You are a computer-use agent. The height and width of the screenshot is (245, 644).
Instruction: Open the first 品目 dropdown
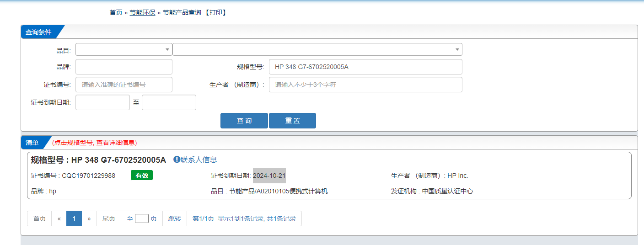pyautogui.click(x=124, y=49)
